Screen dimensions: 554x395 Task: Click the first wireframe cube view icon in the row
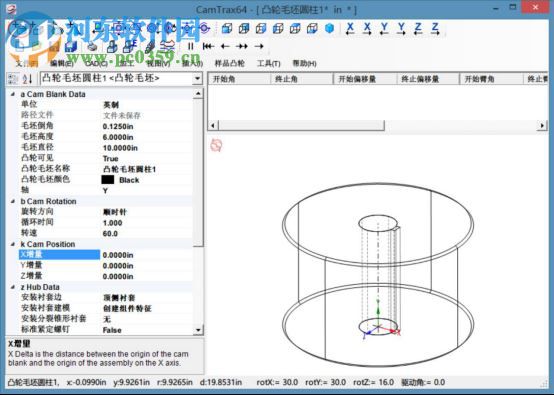(226, 28)
